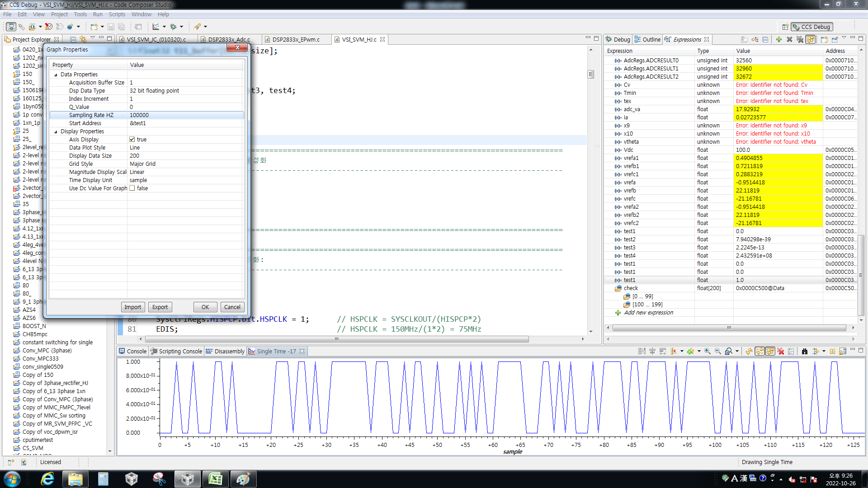Close the VSI_SVM_HJ.c editor tab

pos(382,39)
